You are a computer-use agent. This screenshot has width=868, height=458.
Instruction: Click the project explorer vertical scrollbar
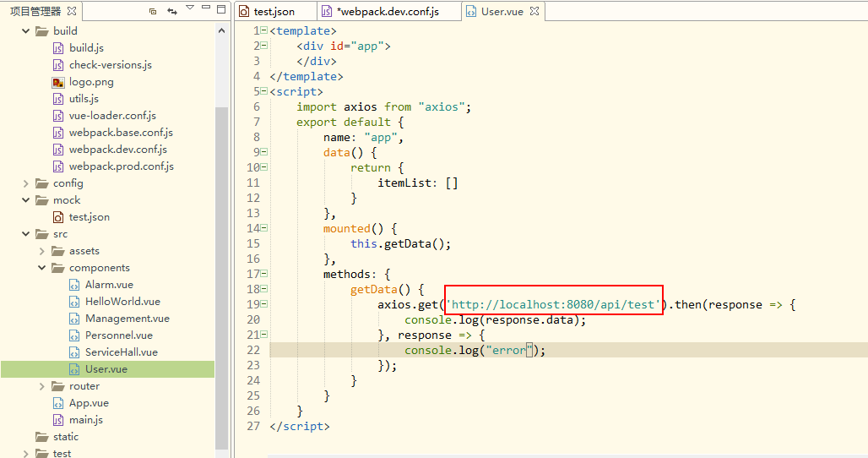(x=221, y=277)
